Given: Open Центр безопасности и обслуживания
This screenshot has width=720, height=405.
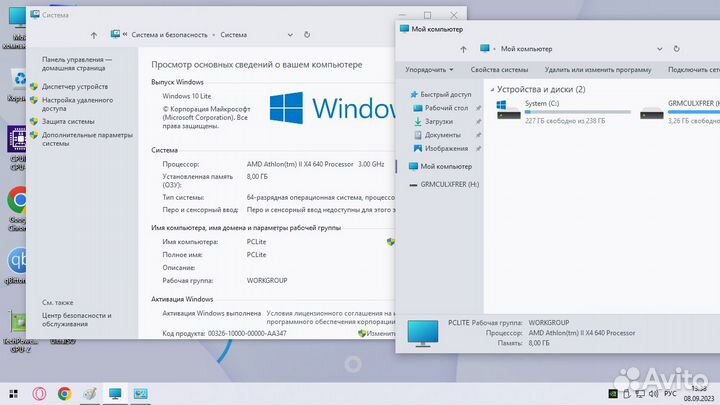Looking at the screenshot, I should point(77,320).
